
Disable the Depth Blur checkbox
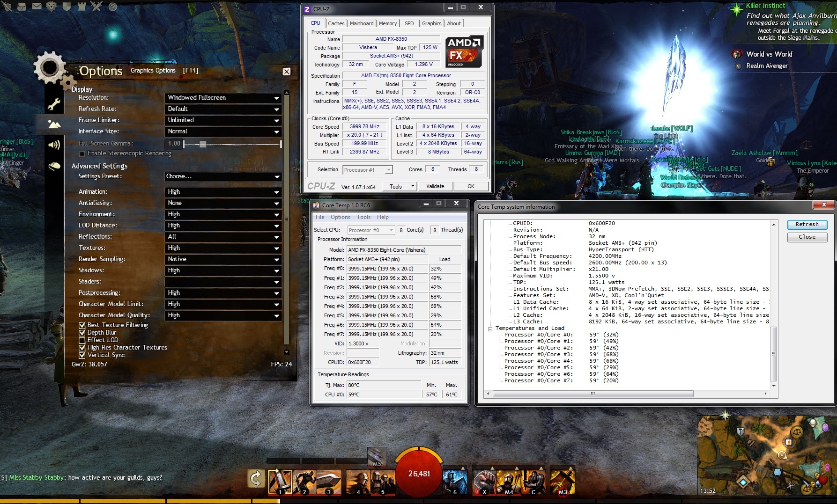[x=82, y=333]
